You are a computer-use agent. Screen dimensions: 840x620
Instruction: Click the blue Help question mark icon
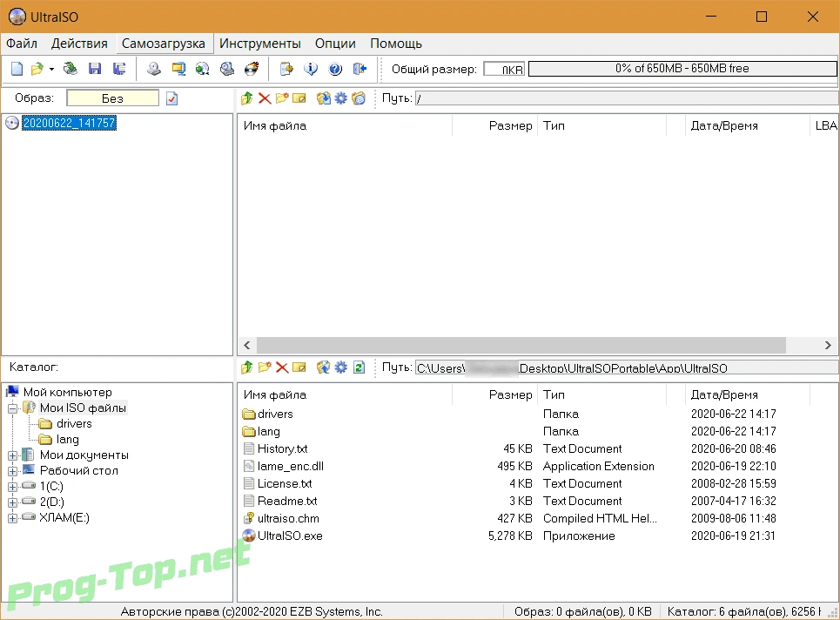click(x=335, y=69)
